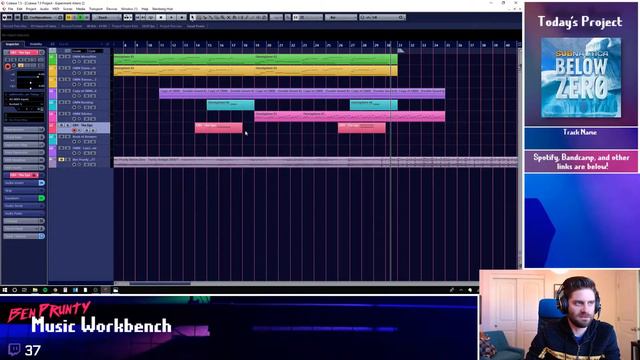The height and width of the screenshot is (360, 640).
Task: Go to next marker transport button
Action: pos(143,18)
